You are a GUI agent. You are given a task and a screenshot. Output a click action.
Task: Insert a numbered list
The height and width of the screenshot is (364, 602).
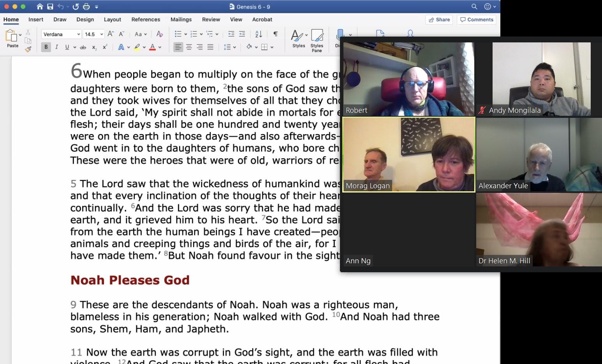194,34
